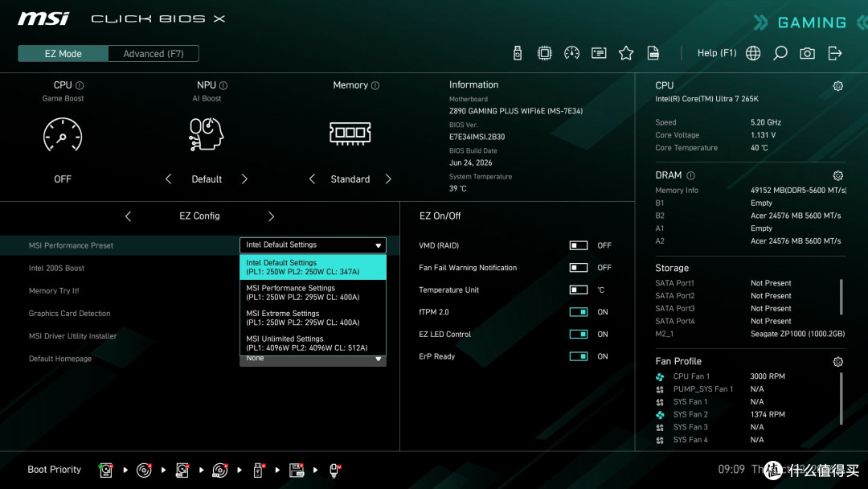The width and height of the screenshot is (868, 489).
Task: Click Memory left arrow before Standard
Action: [x=312, y=179]
